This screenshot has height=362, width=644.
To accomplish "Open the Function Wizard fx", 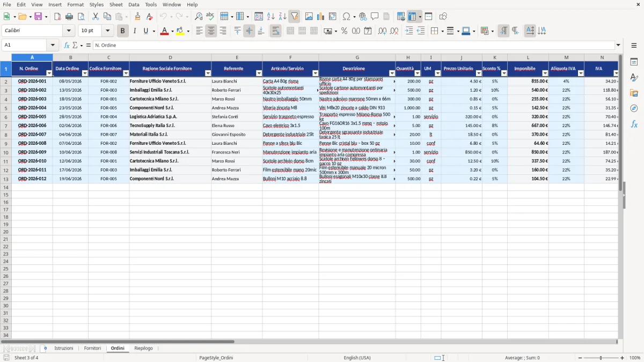I will point(67,45).
